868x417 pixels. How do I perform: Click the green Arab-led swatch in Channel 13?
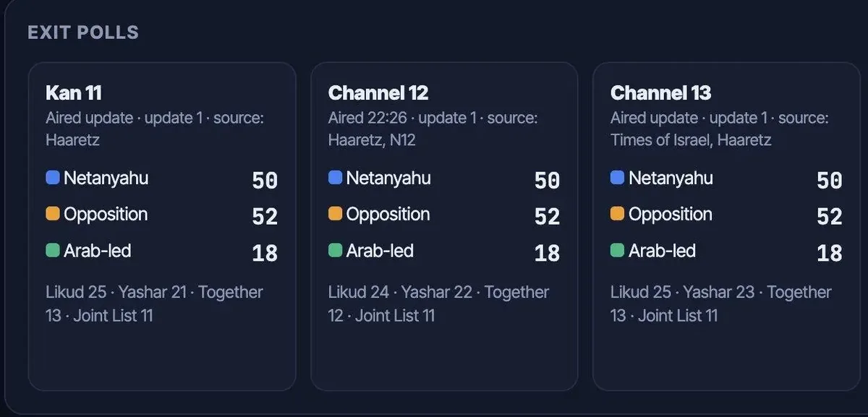617,251
